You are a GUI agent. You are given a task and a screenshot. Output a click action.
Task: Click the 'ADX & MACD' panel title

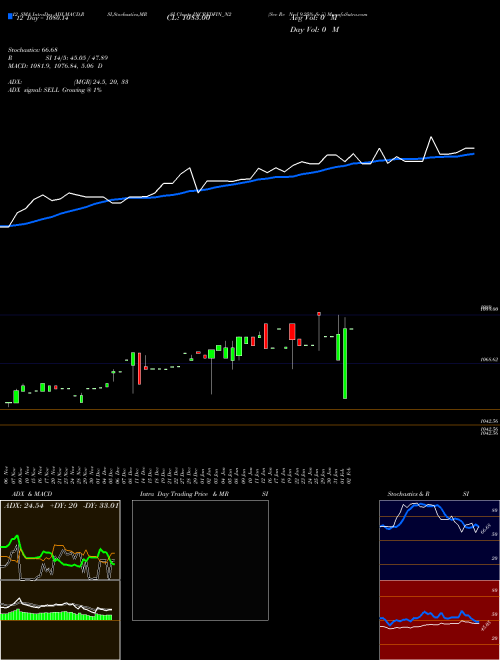(x=32, y=494)
